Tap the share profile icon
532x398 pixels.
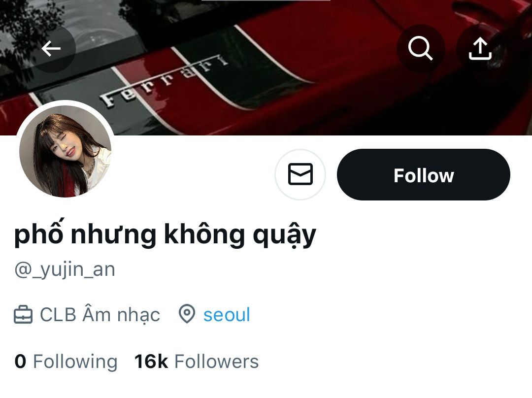[480, 49]
